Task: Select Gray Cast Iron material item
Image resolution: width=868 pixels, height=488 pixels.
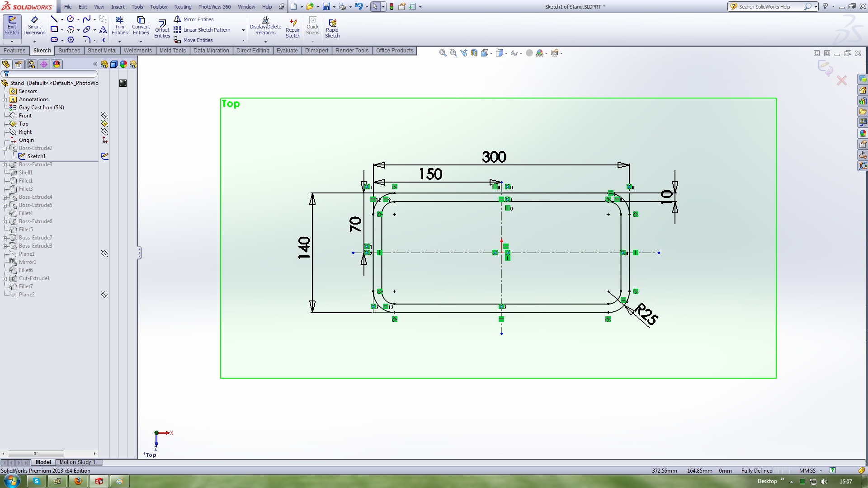Action: [41, 108]
